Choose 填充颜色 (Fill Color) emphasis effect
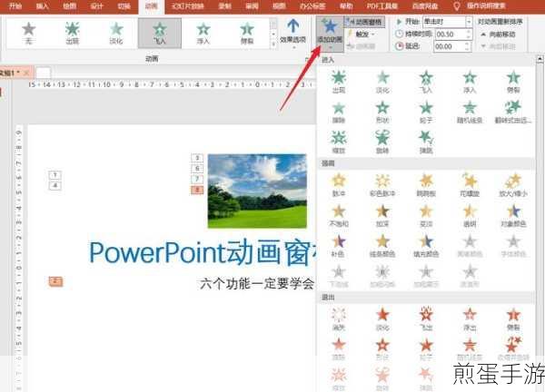This screenshot has width=545, height=392. coord(426,246)
